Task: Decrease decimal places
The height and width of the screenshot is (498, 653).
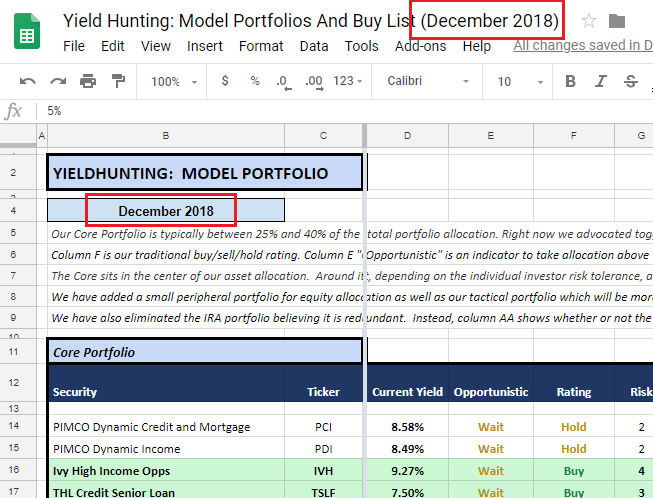Action: (284, 82)
